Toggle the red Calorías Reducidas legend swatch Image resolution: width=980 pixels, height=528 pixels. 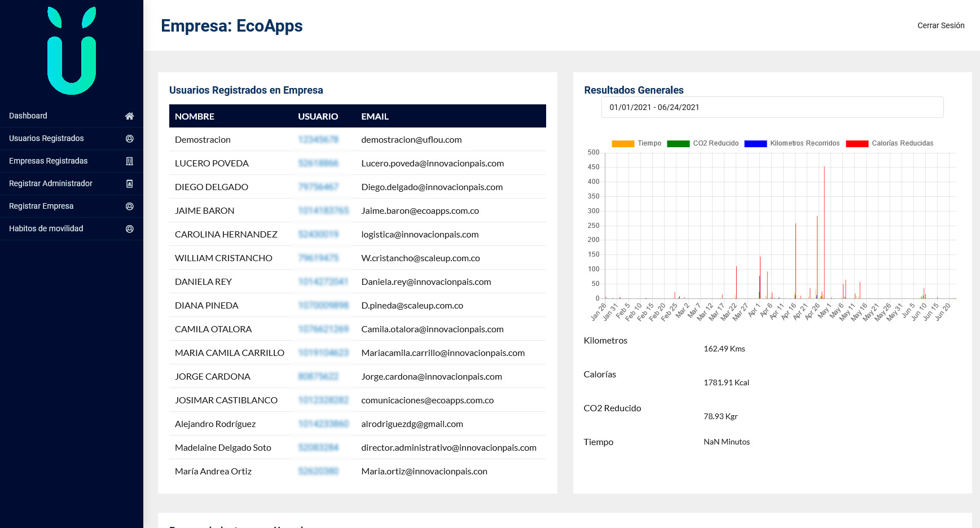(857, 143)
